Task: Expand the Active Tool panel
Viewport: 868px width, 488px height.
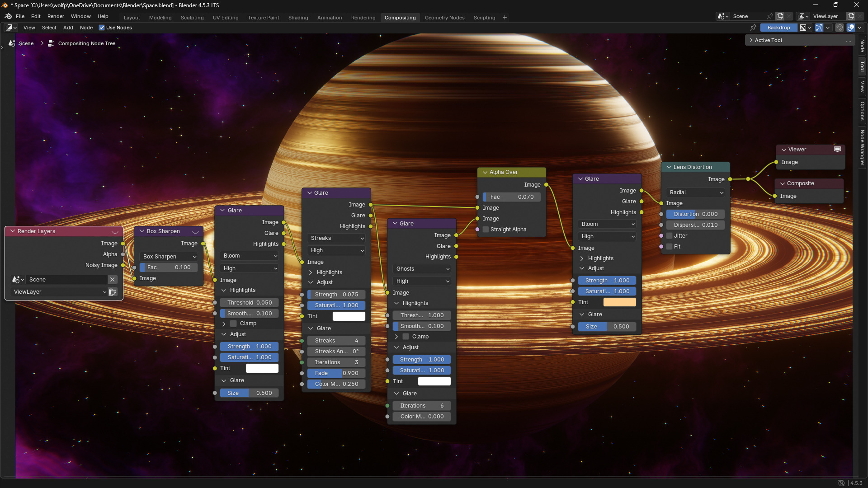Action: coord(769,40)
